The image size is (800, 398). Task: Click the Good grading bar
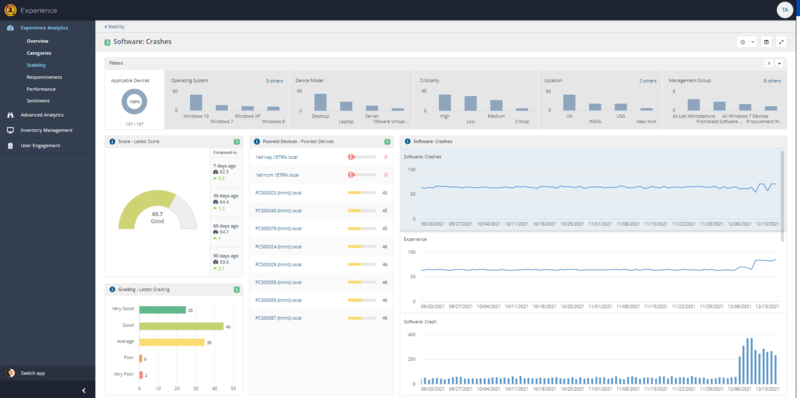pos(182,326)
